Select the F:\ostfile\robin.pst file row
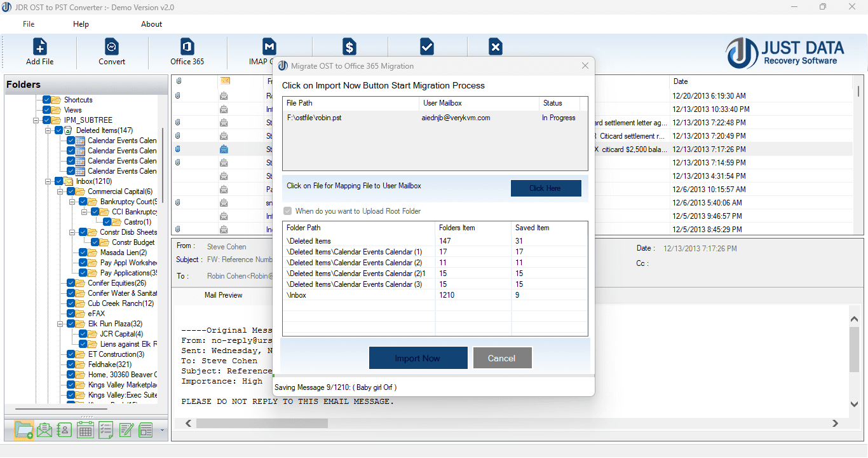 (435, 118)
